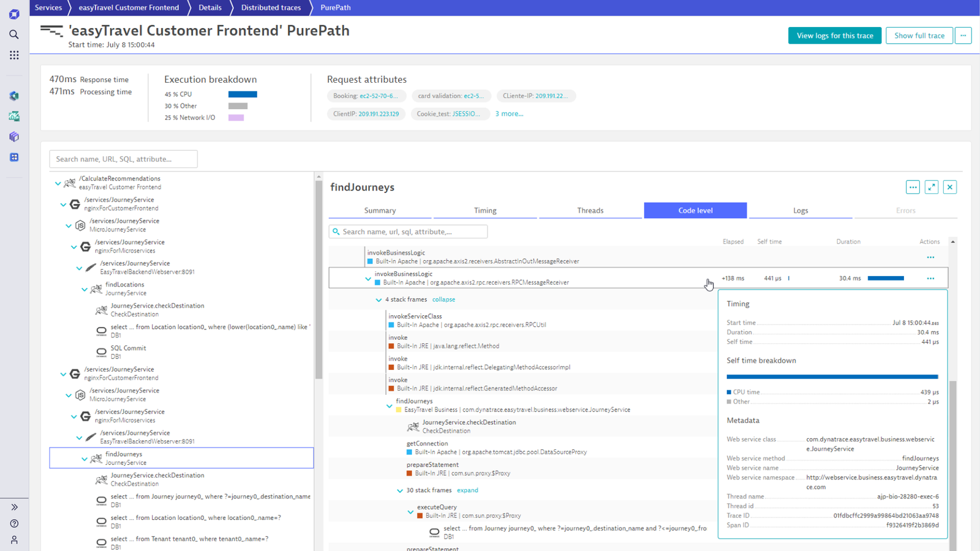The image size is (980, 551).
Task: Click the expand link for 30 stack frames
Action: click(467, 490)
